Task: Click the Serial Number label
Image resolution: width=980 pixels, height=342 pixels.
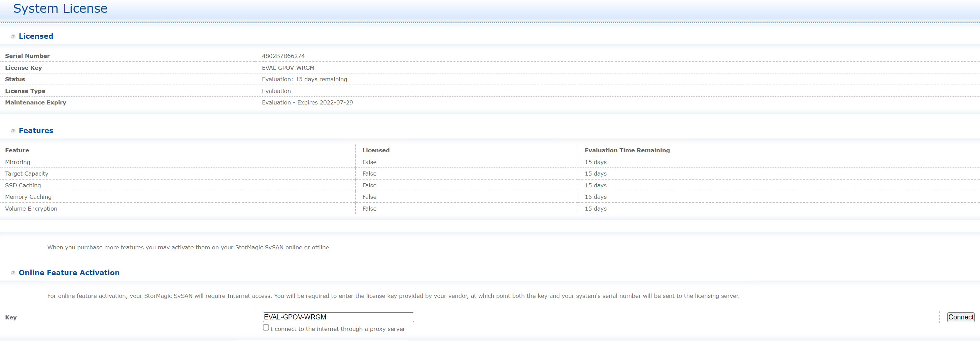Action: pos(27,56)
